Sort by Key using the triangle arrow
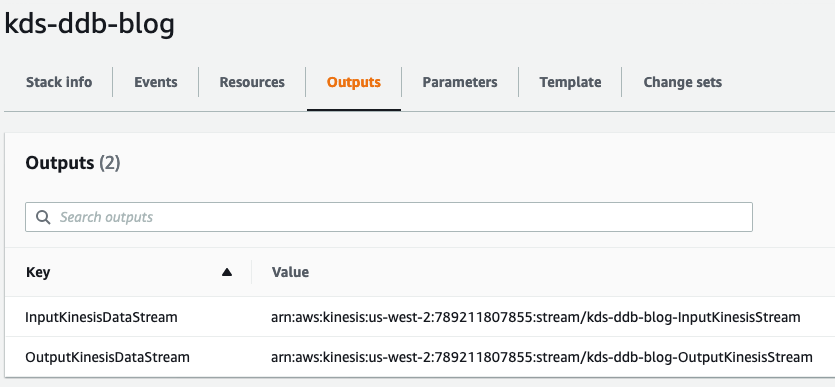The height and width of the screenshot is (387, 835). point(227,273)
